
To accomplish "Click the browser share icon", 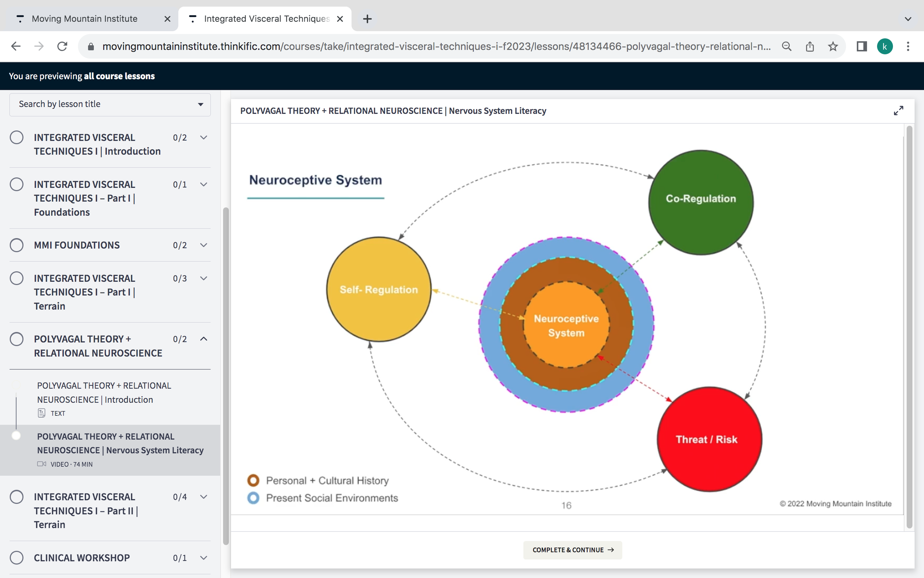I will pos(809,47).
